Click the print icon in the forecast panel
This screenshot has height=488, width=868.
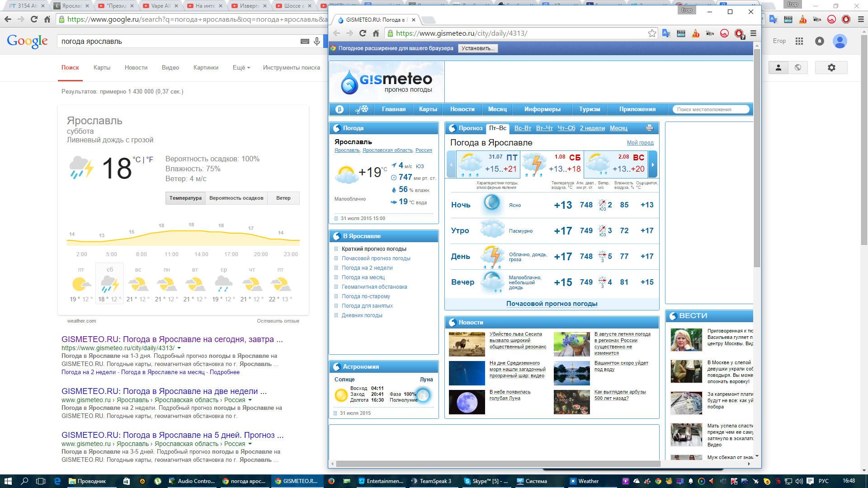[650, 128]
